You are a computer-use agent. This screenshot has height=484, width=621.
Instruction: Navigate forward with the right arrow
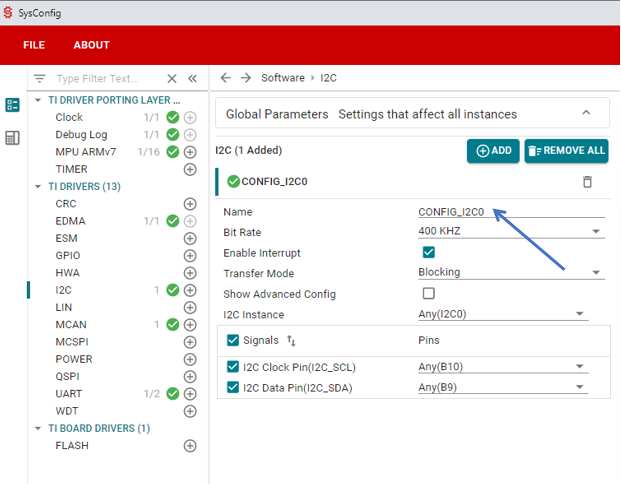(246, 78)
